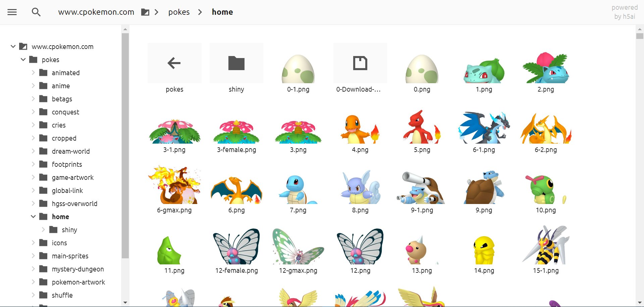Select footprints folder in sidebar tree
Image resolution: width=644 pixels, height=307 pixels.
click(x=60, y=164)
